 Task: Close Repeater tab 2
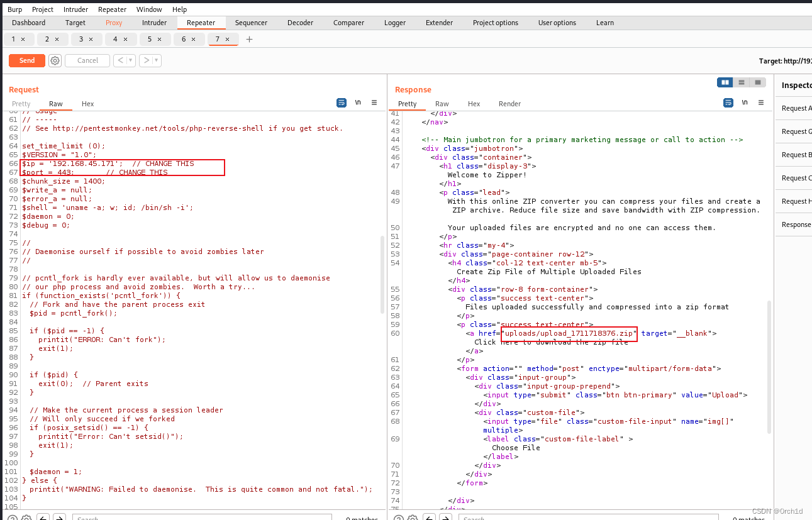pyautogui.click(x=57, y=39)
